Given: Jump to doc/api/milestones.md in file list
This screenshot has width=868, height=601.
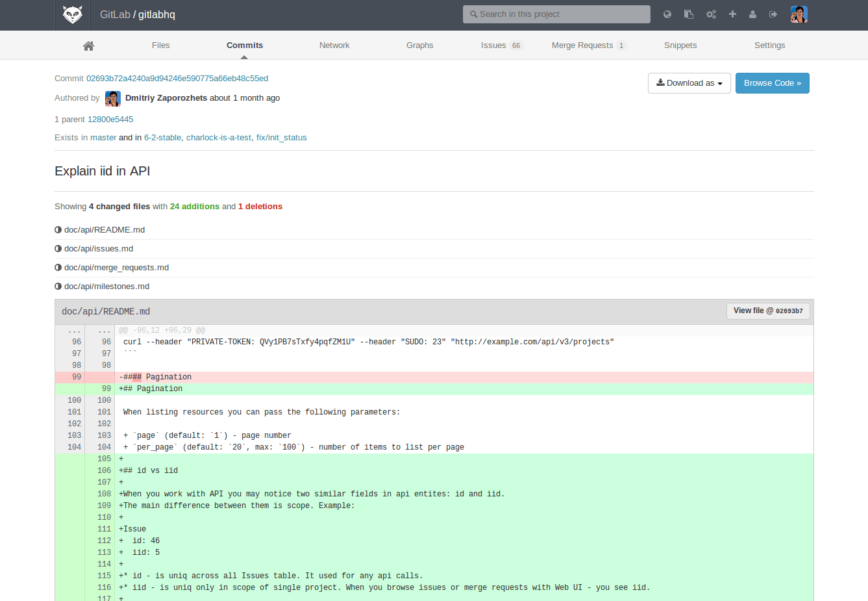Looking at the screenshot, I should point(106,287).
